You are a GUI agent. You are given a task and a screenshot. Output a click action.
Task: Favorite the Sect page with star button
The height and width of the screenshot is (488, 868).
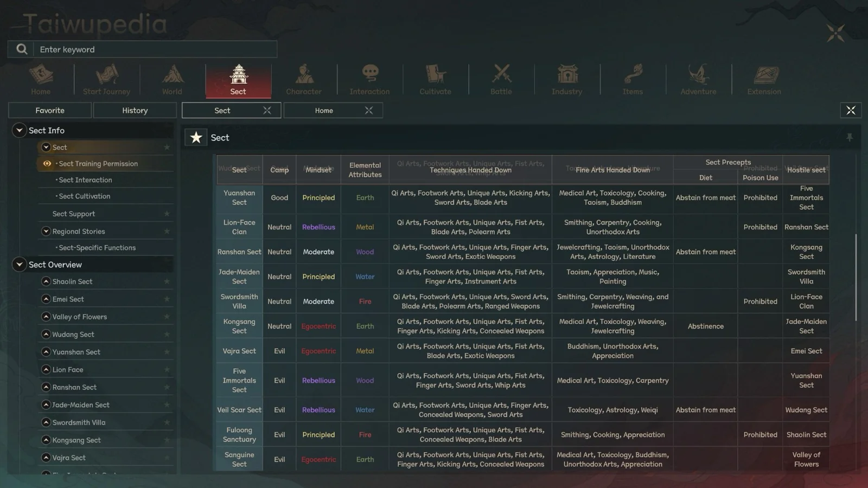pyautogui.click(x=196, y=138)
